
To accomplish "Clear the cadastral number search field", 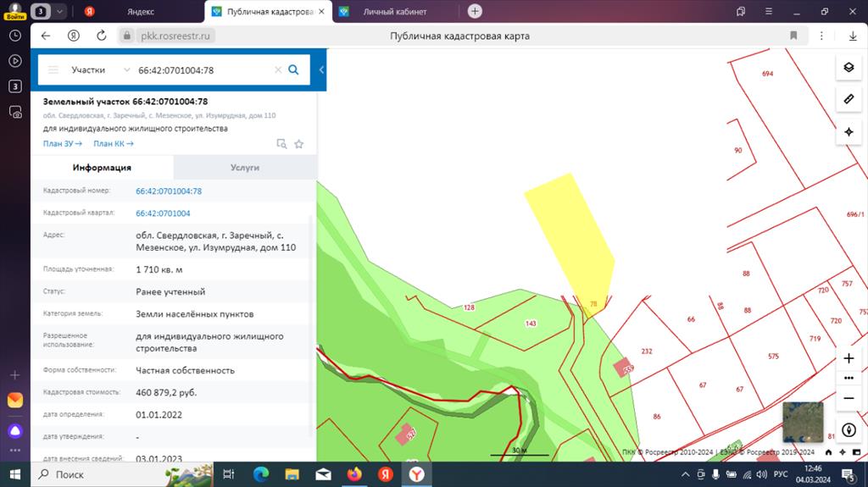I will [278, 69].
